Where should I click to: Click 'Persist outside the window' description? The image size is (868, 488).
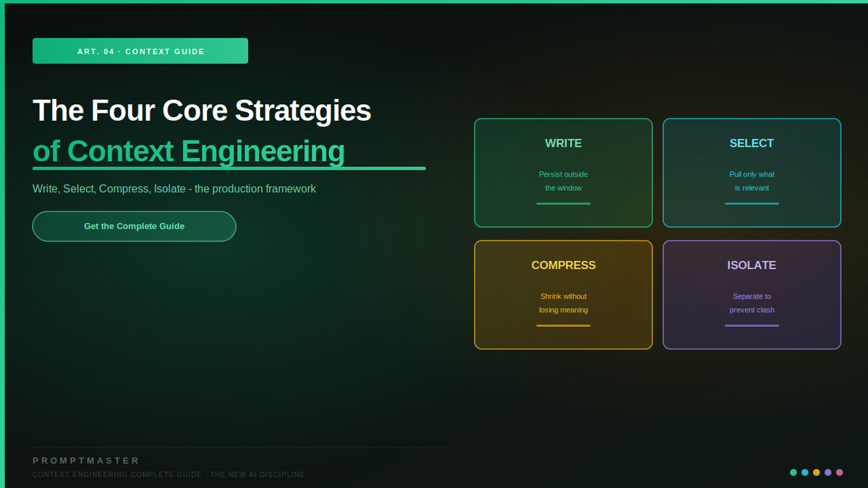563,181
